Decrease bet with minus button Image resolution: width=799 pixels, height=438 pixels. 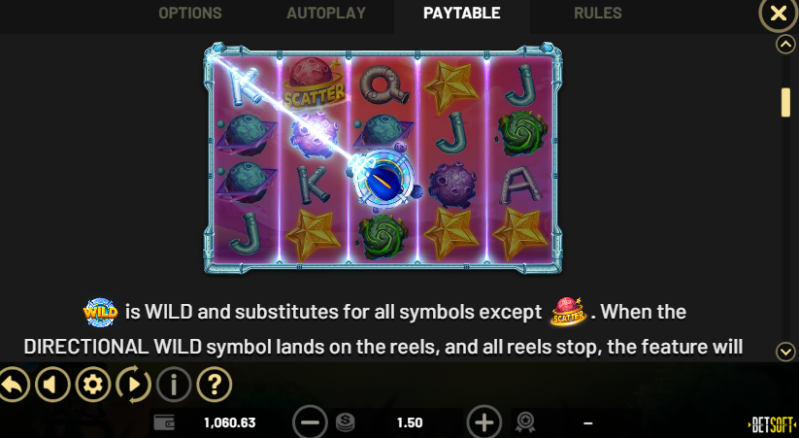pos(310,422)
